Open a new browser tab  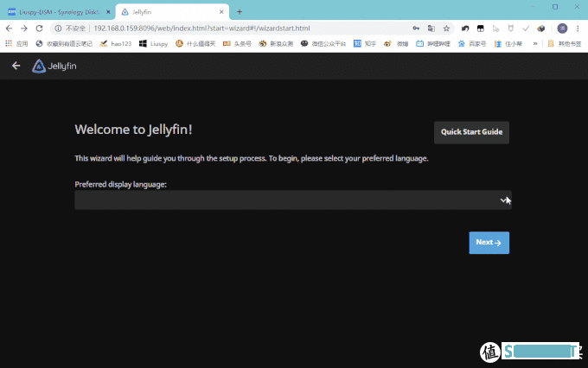[x=240, y=12]
